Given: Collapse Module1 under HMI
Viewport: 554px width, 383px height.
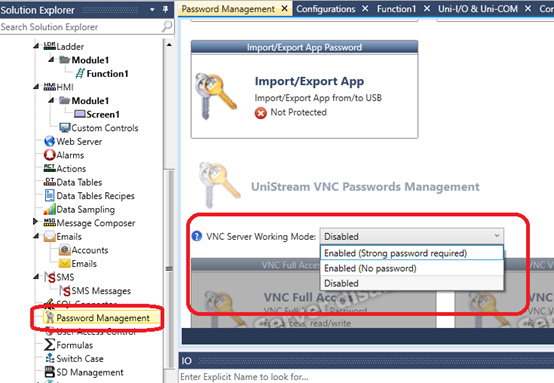Looking at the screenshot, I should click(x=51, y=100).
